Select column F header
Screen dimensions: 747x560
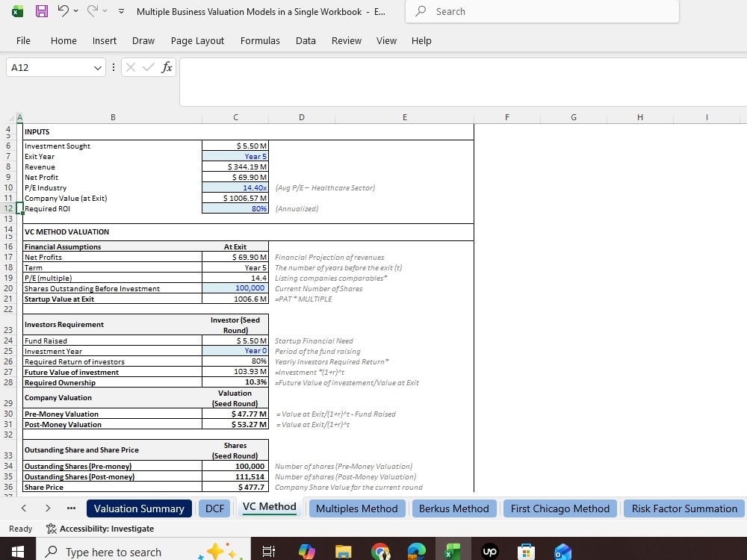pos(507,117)
